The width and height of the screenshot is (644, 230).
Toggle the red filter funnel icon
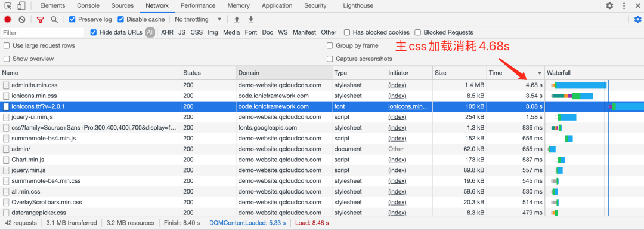coord(41,19)
